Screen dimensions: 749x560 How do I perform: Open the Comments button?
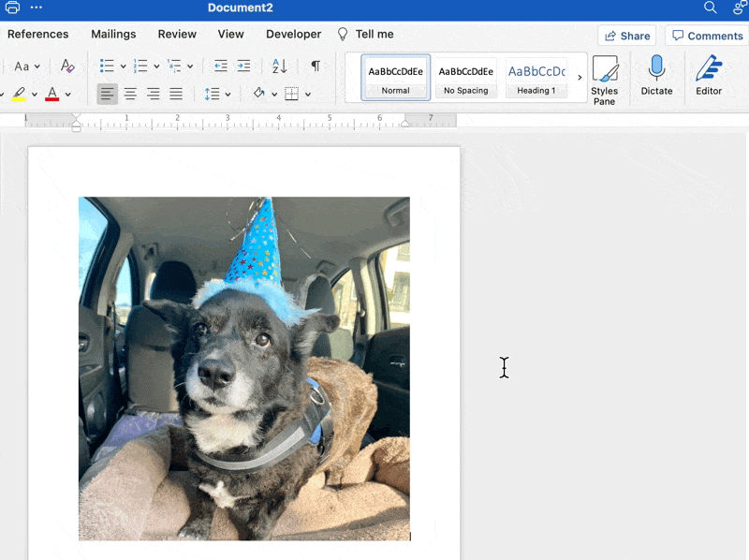click(x=708, y=36)
